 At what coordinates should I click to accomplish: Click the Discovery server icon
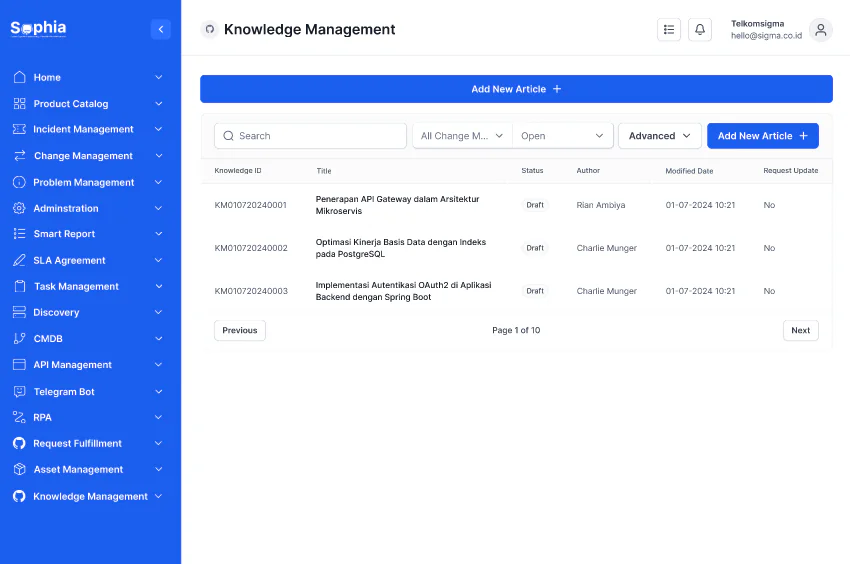(x=20, y=312)
